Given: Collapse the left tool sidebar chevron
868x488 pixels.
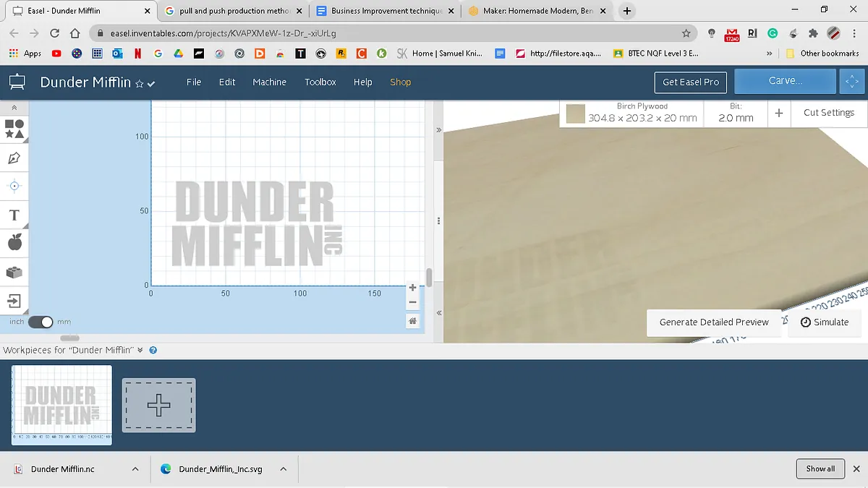Looking at the screenshot, I should click(14, 108).
